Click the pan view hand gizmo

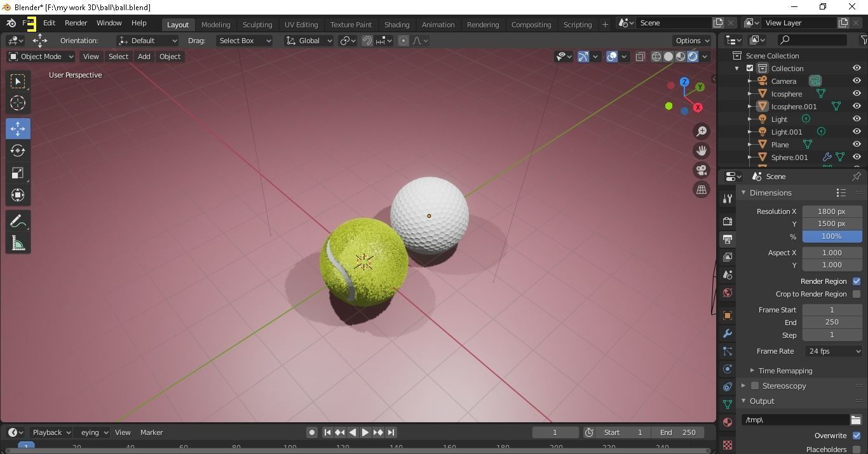click(702, 150)
